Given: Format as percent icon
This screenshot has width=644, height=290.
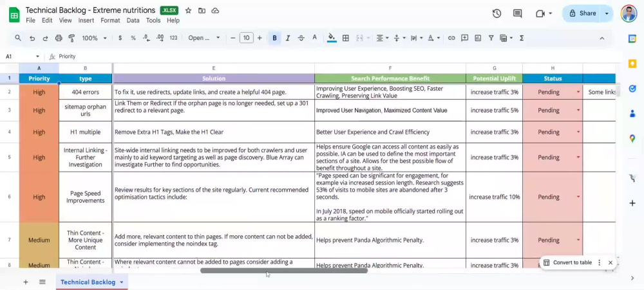Looking at the screenshot, I should pyautogui.click(x=133, y=38).
